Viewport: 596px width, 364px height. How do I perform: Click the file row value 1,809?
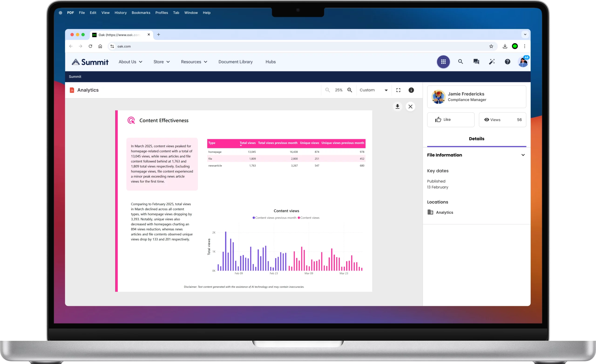pos(252,159)
